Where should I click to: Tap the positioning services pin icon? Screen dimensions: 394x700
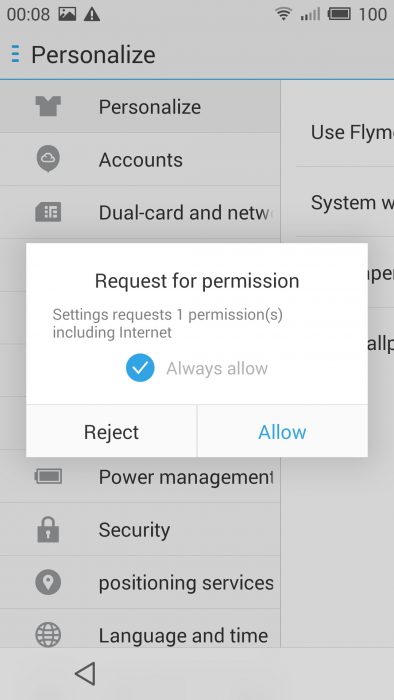click(x=48, y=582)
